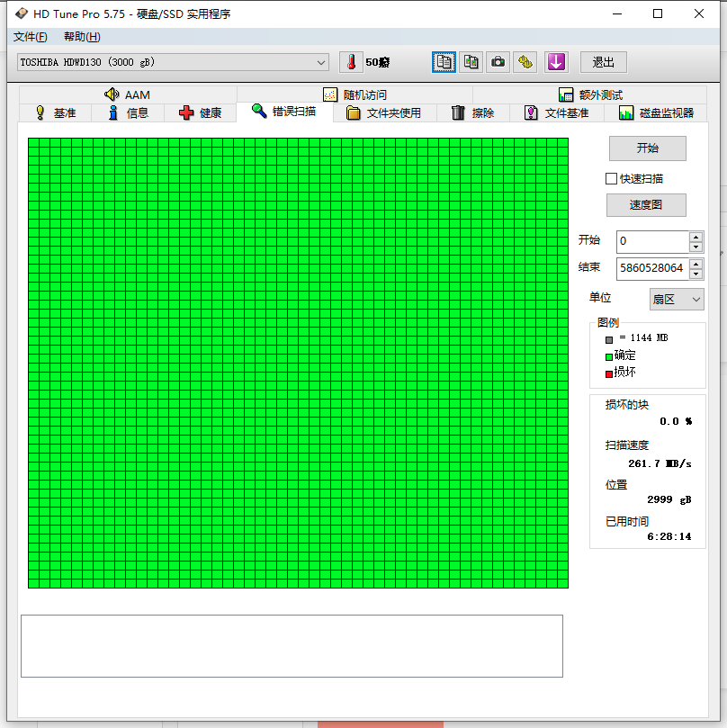Click the 2999 gB position value
Image resolution: width=727 pixels, height=728 pixels.
tap(669, 499)
